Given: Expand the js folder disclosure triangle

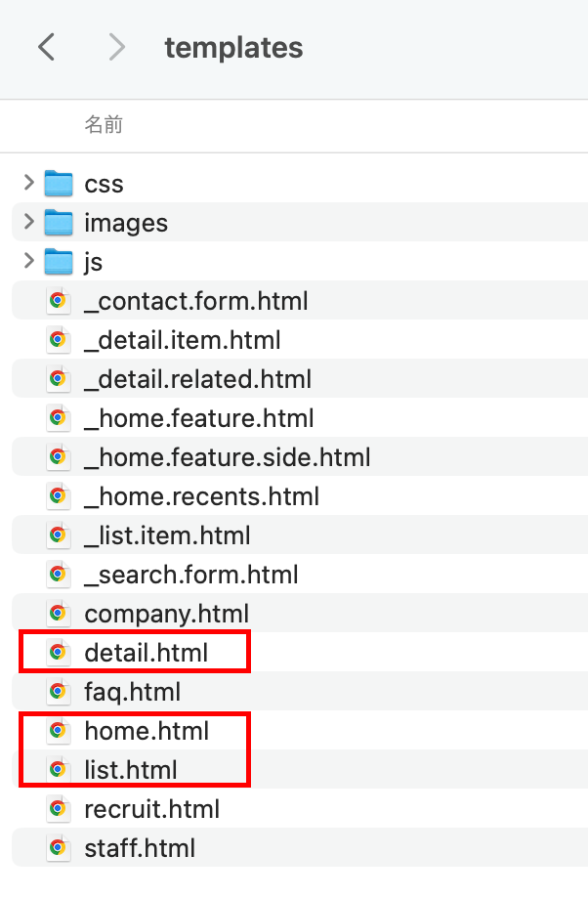Looking at the screenshot, I should pyautogui.click(x=28, y=261).
